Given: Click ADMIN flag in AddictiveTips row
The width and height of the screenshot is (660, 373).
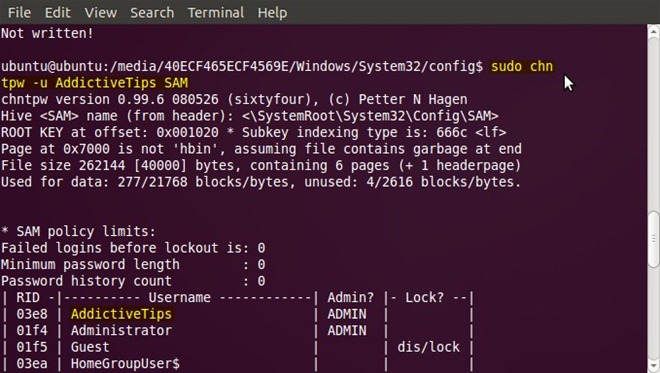Looking at the screenshot, I should coord(347,314).
